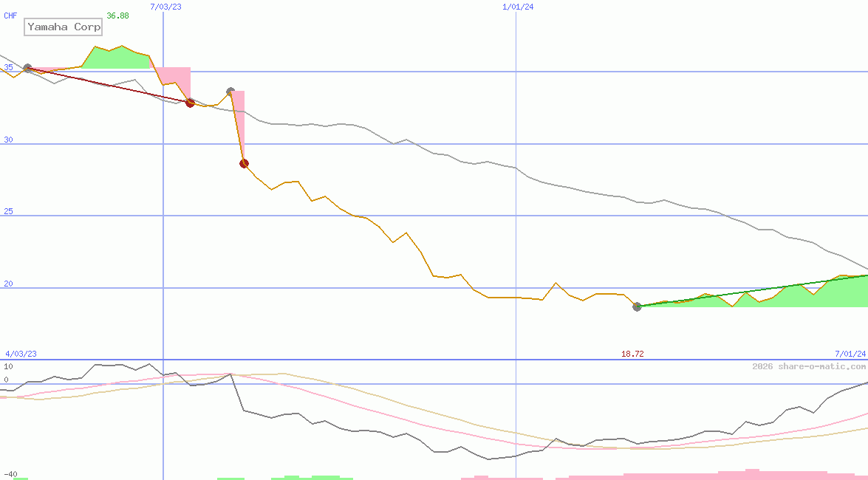Select the 7/03/23 date marker at top
Image resolution: width=868 pixels, height=480 pixels.
165,7
